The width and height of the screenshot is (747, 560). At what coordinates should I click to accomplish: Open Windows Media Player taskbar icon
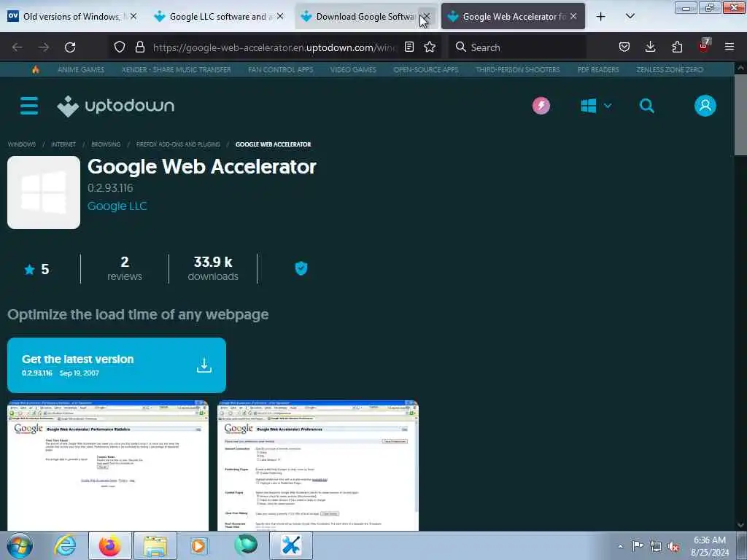[x=198, y=545]
